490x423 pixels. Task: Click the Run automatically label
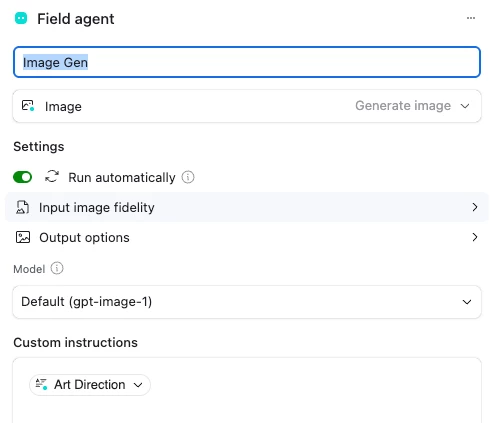coord(122,177)
